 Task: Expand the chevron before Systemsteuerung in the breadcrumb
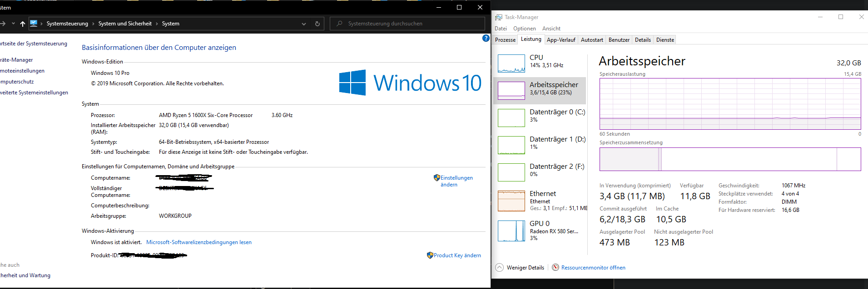click(42, 24)
